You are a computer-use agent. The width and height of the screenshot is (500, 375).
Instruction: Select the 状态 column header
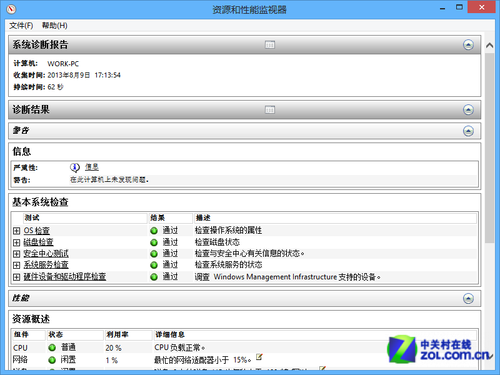click(x=75, y=335)
